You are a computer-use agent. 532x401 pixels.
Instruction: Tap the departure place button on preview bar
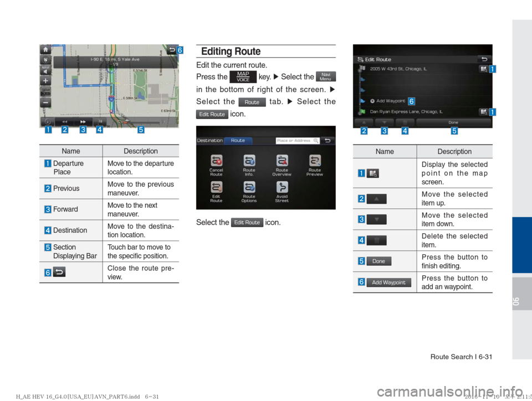point(48,122)
